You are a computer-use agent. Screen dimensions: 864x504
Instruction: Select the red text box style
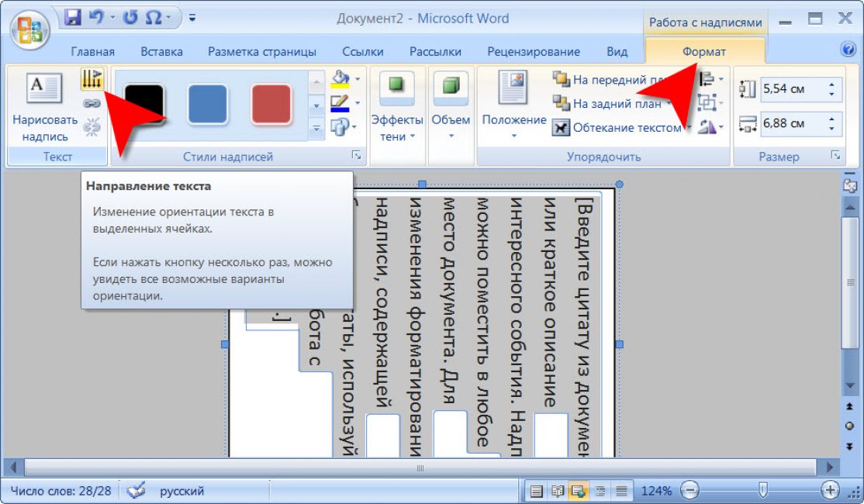click(271, 104)
